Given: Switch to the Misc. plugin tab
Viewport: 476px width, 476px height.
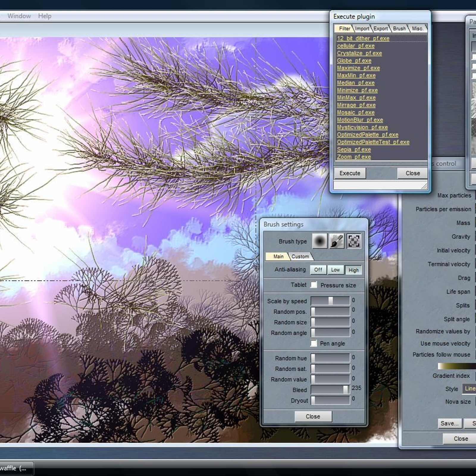Looking at the screenshot, I should [417, 29].
